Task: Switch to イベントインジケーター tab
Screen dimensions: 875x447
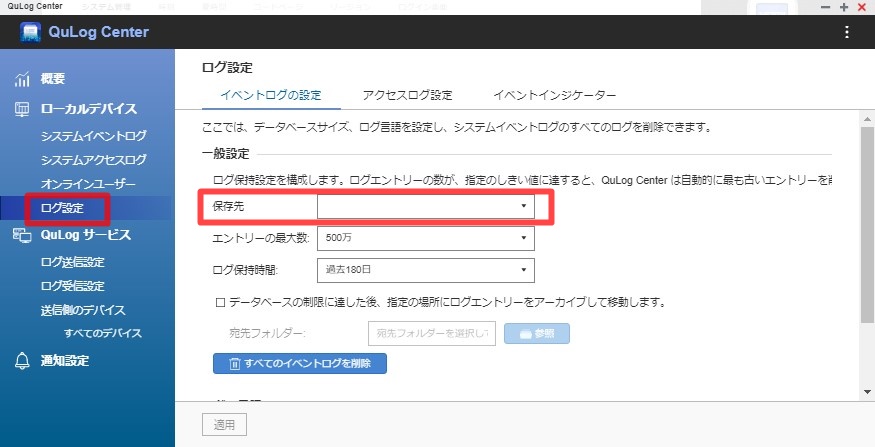Action: click(x=555, y=95)
